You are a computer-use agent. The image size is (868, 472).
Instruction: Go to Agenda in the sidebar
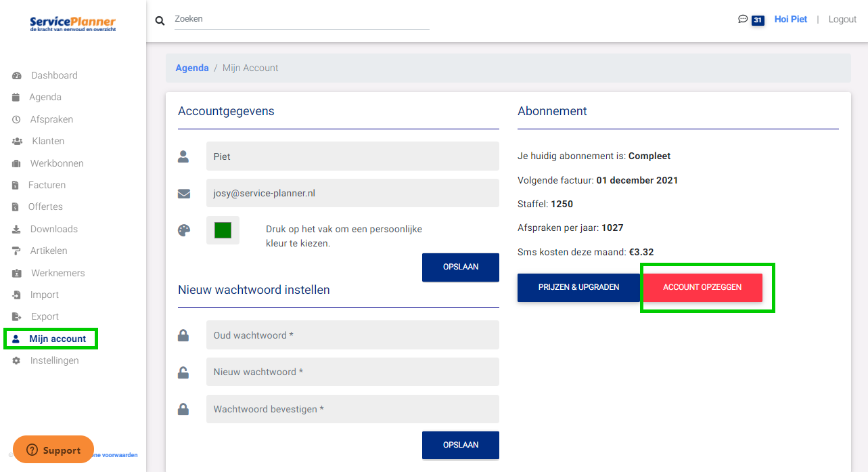(45, 97)
